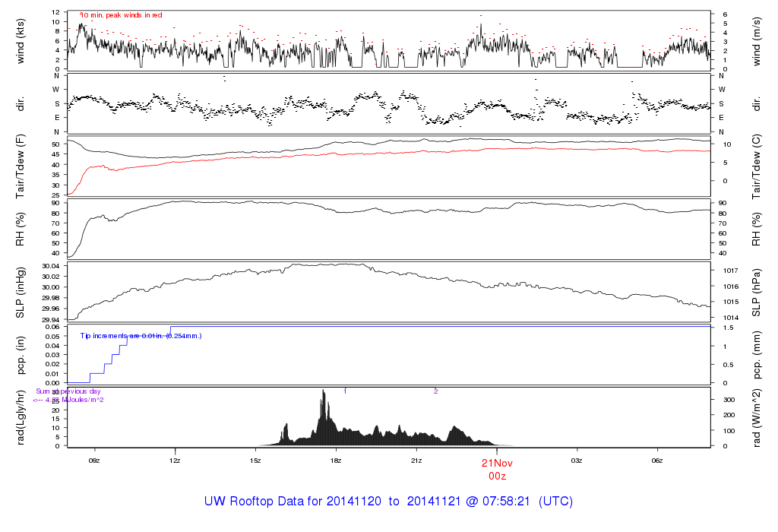Click the purple '2' marker in radiation panel
The width and height of the screenshot is (778, 532).
pyautogui.click(x=435, y=391)
